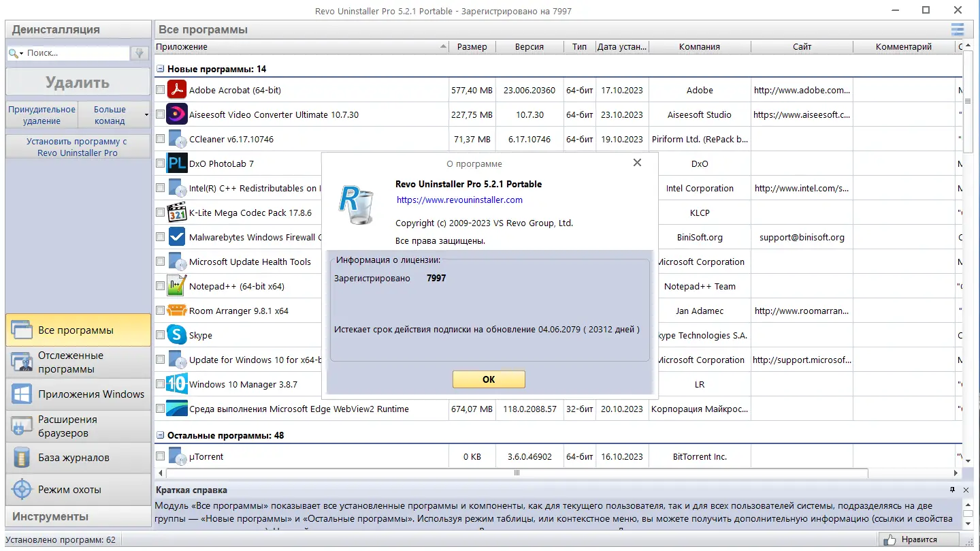Click the µTorrent program icon
The width and height of the screenshot is (980, 551).
click(177, 456)
